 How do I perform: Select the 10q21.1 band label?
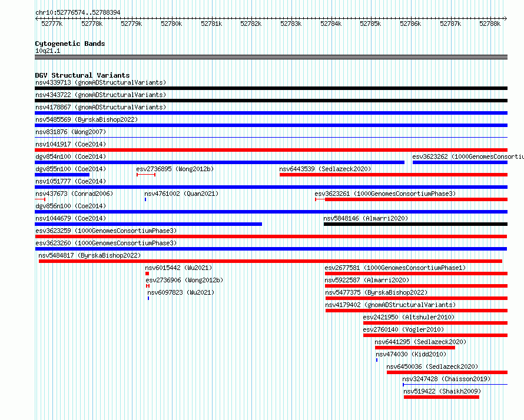(x=48, y=51)
